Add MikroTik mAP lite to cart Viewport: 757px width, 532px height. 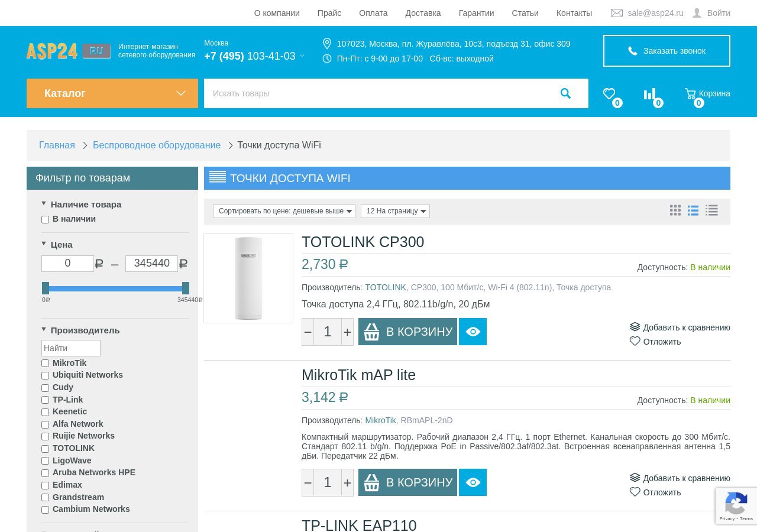pos(407,482)
